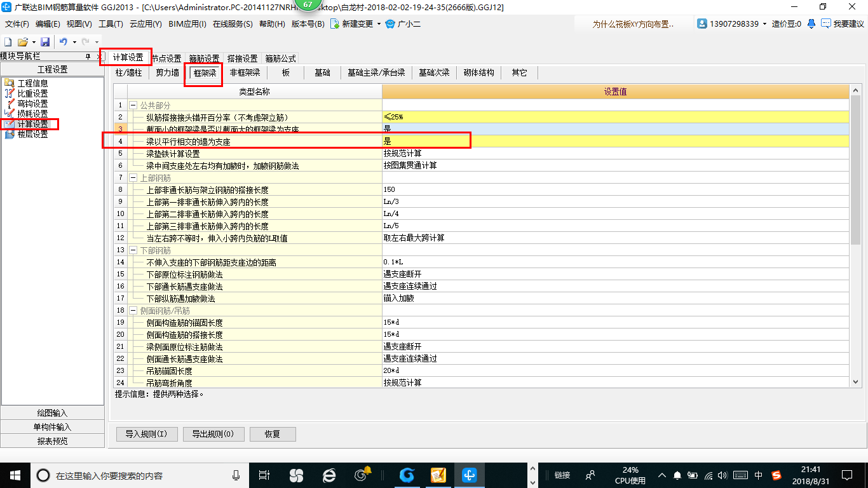Image resolution: width=868 pixels, height=488 pixels.
Task: Click the 恢复 button
Action: click(x=273, y=434)
